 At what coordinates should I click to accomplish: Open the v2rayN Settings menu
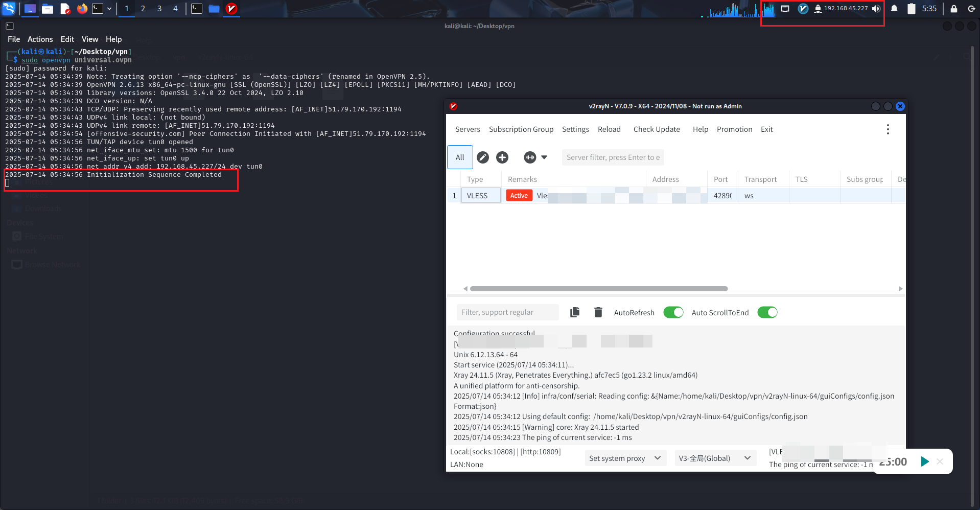[x=575, y=129]
